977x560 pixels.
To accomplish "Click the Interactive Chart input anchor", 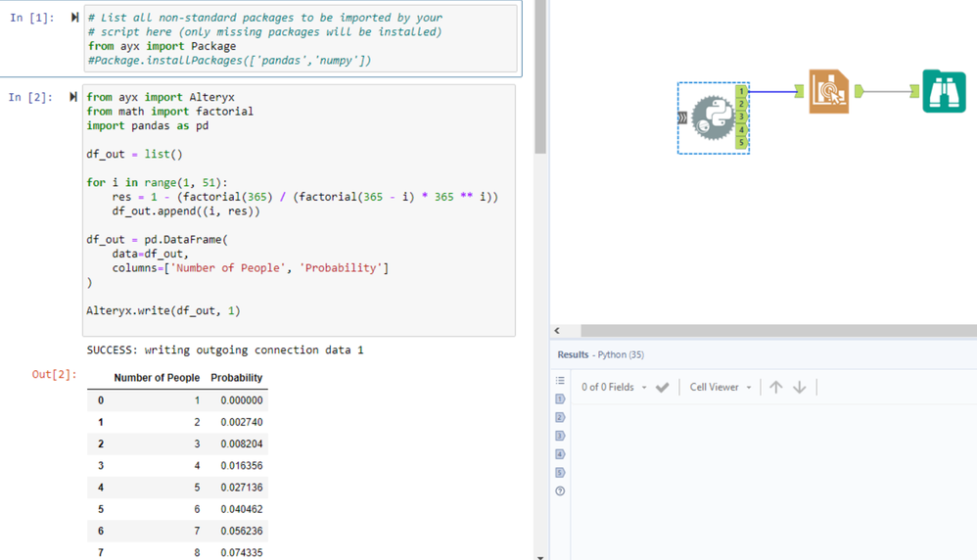I will (800, 92).
